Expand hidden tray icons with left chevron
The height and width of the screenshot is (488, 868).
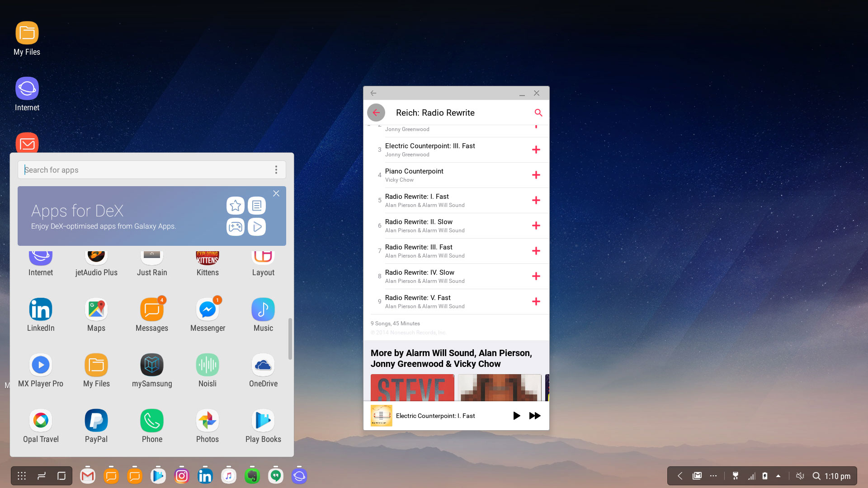point(680,476)
